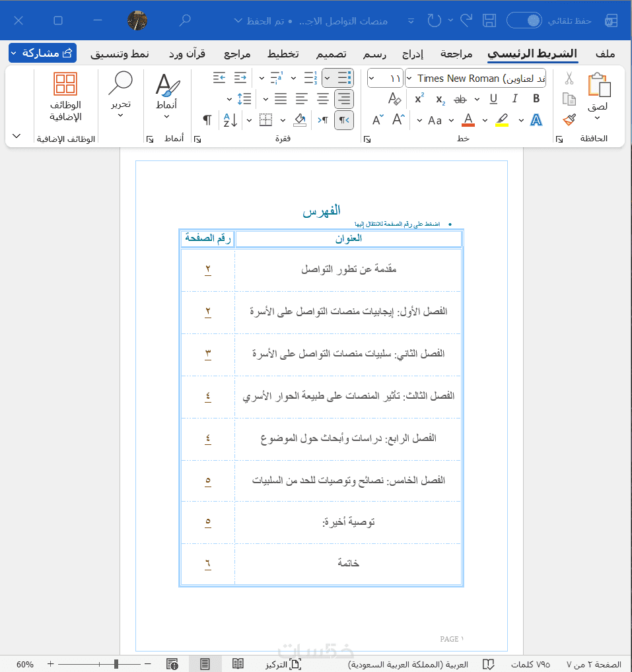Open the Font dialog launcher
Image resolution: width=632 pixels, height=672 pixels.
367,139
